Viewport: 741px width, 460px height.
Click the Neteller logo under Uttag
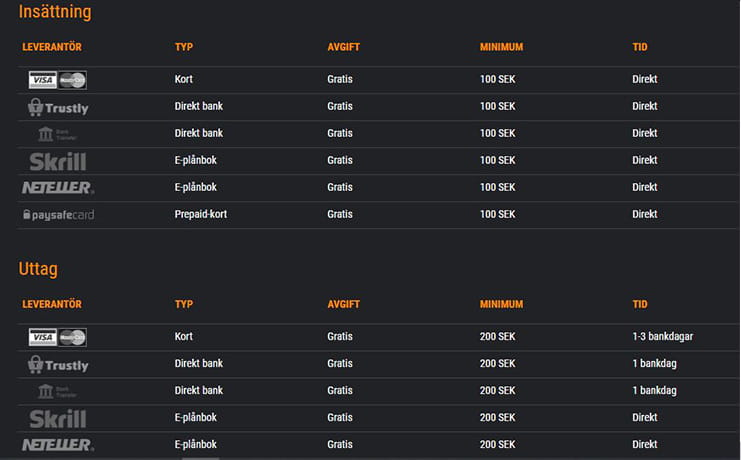tap(58, 445)
